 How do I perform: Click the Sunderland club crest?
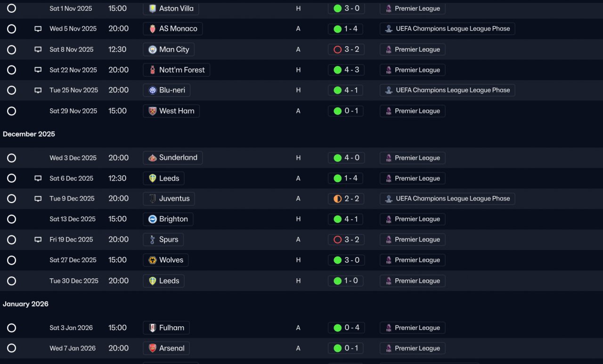click(x=152, y=158)
